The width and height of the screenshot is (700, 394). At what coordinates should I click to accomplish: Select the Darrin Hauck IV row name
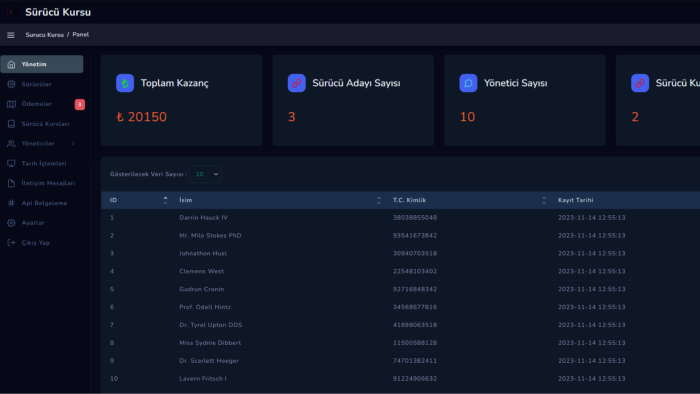[204, 218]
